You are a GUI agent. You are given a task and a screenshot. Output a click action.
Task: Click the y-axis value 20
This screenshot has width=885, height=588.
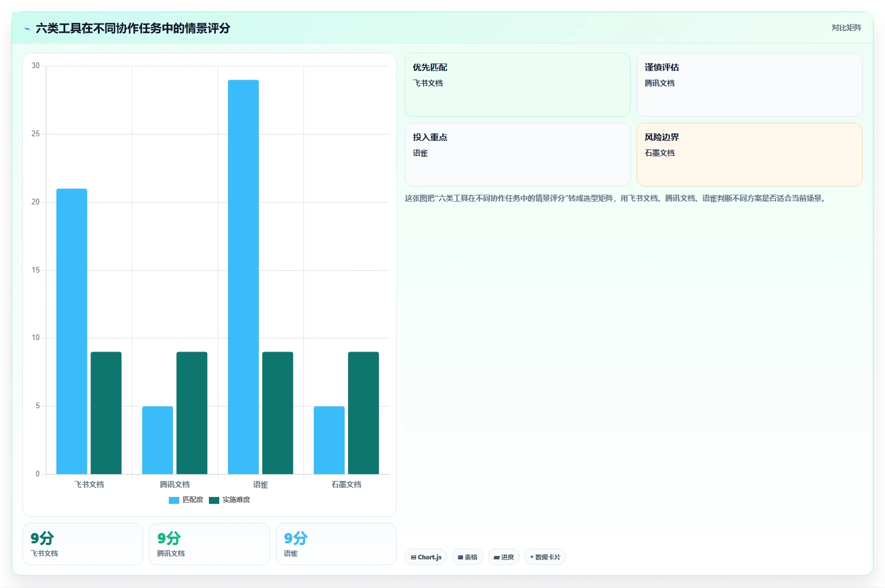tap(35, 202)
